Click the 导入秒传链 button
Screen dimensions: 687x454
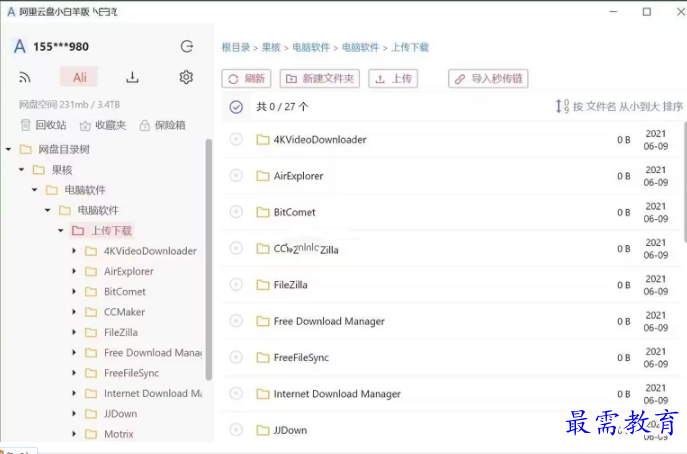pos(488,79)
